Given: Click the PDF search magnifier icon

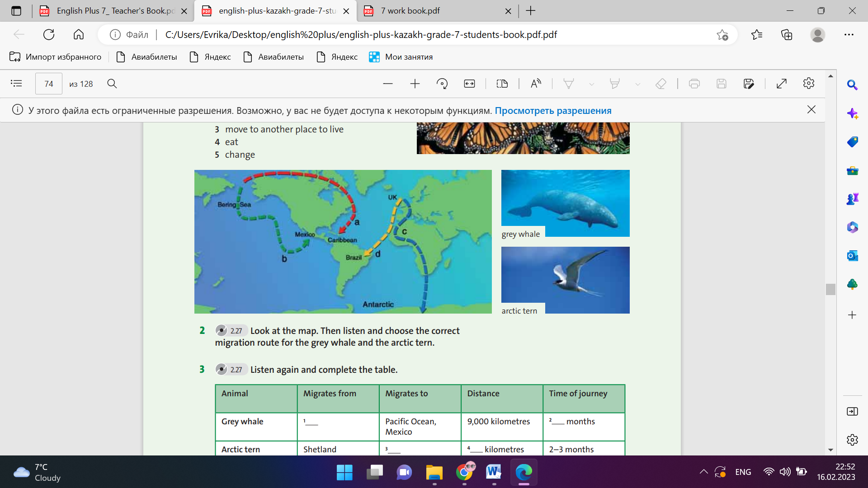Looking at the screenshot, I should pyautogui.click(x=112, y=84).
